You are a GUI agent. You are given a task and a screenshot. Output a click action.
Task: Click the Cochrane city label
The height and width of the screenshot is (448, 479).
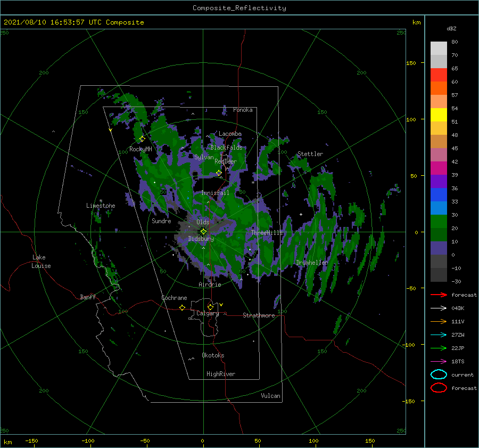(174, 298)
